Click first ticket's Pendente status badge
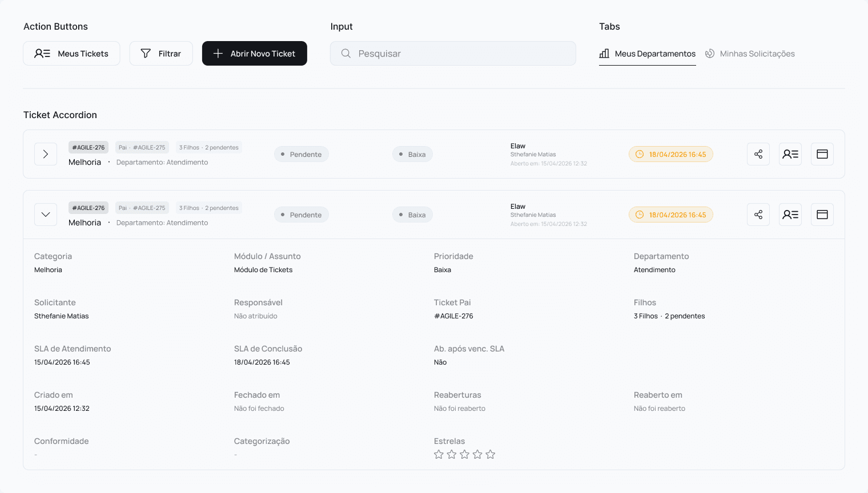The height and width of the screenshot is (493, 868). [x=302, y=155]
